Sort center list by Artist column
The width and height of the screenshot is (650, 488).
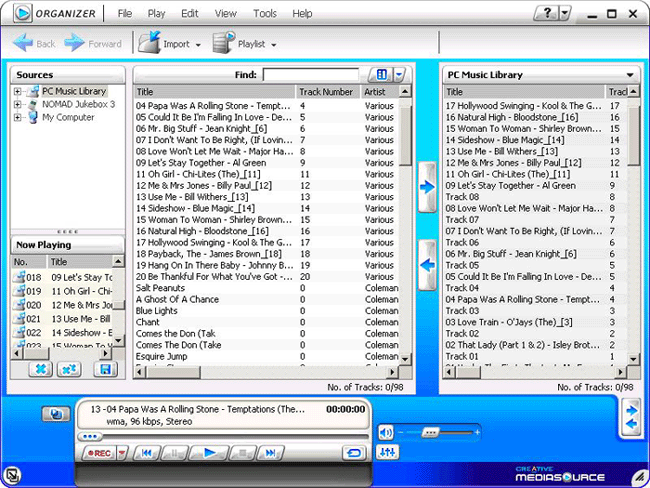(x=379, y=92)
